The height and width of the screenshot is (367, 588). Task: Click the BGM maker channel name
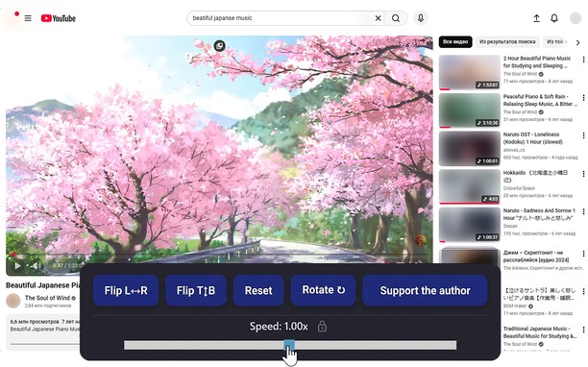[516, 306]
